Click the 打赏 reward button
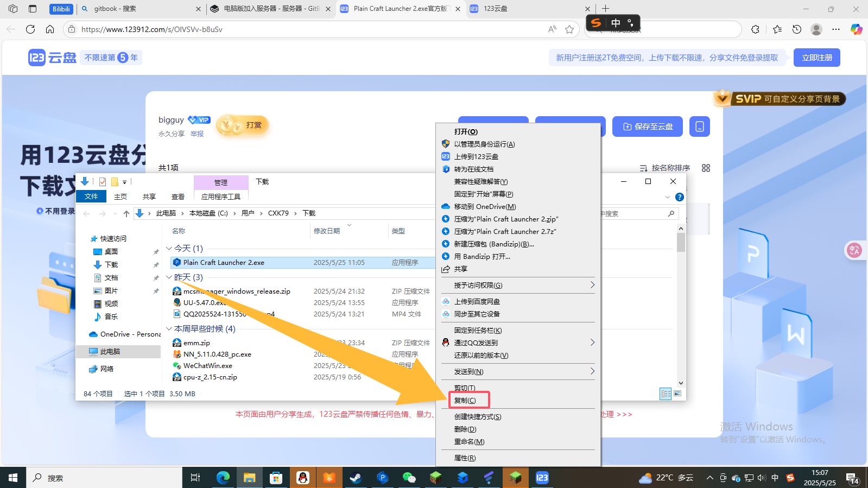 click(243, 125)
